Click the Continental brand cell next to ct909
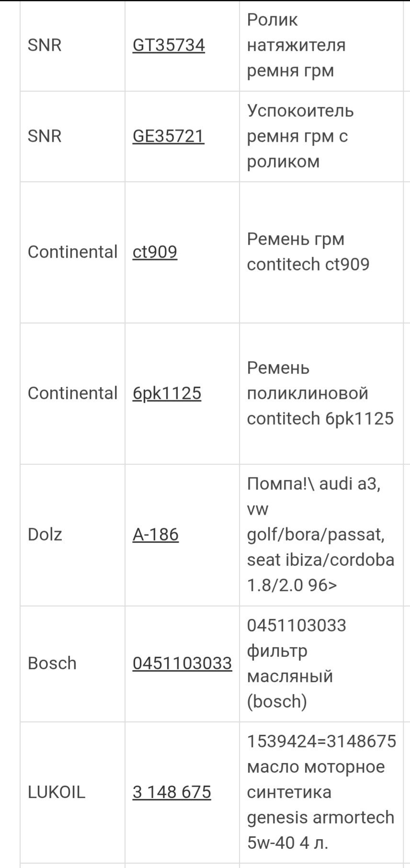Screen dimensions: 410x868 click(x=72, y=252)
